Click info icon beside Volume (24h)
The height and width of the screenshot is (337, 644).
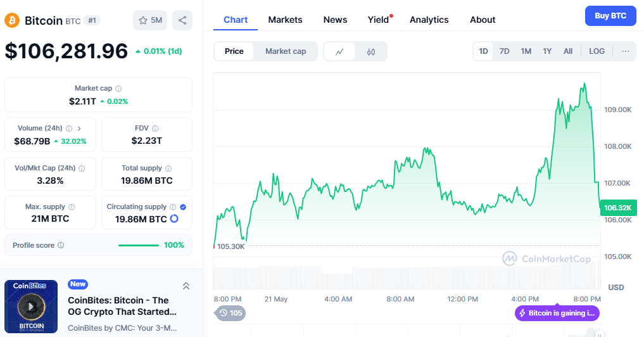[69, 128]
